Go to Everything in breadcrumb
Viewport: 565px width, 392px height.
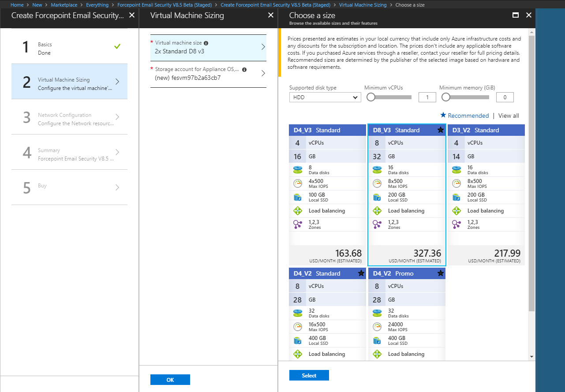tap(97, 5)
